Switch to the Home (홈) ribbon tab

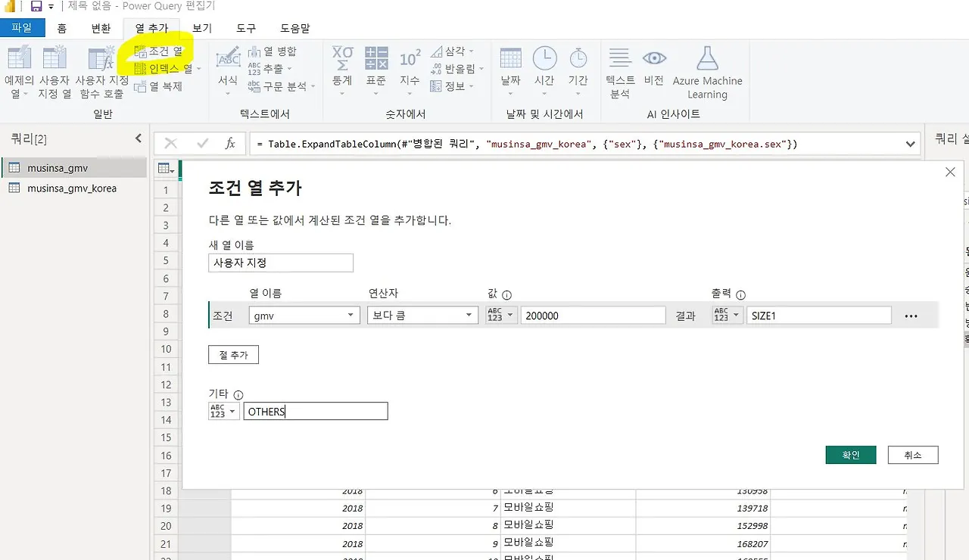pyautogui.click(x=62, y=28)
